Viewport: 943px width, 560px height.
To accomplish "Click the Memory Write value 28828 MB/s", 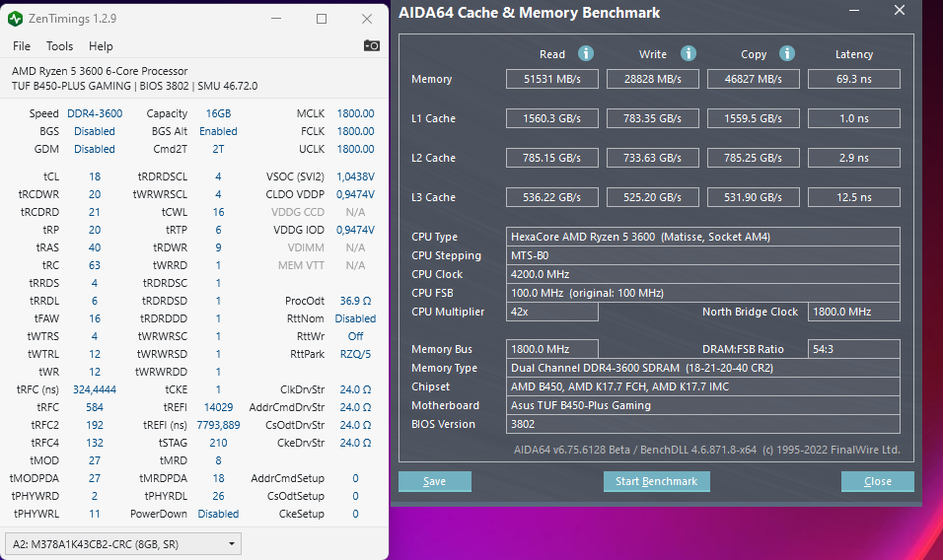I will pos(653,79).
